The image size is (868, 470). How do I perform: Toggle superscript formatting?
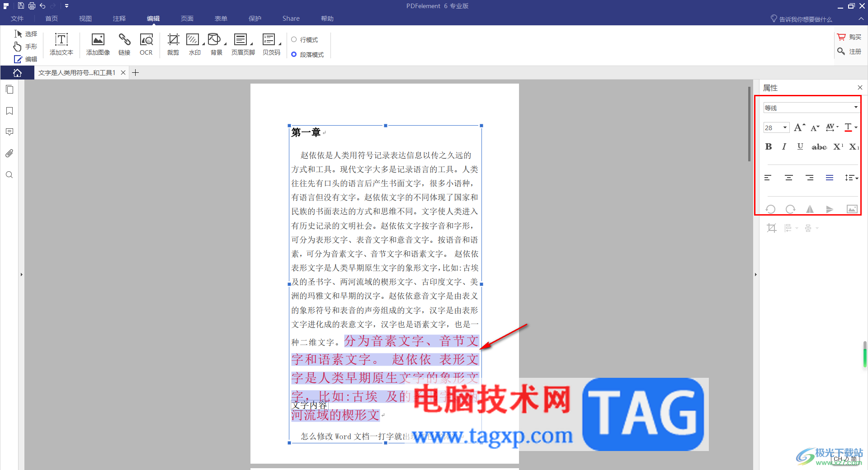pos(838,146)
